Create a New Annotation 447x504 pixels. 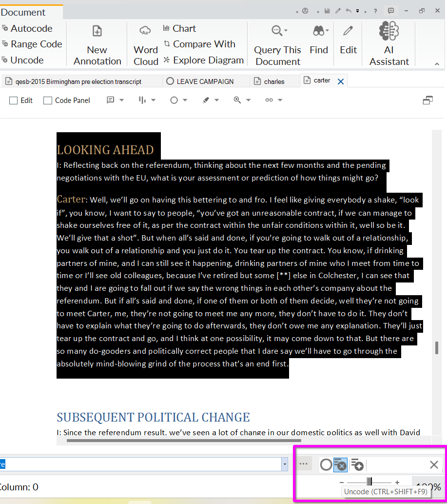click(97, 43)
